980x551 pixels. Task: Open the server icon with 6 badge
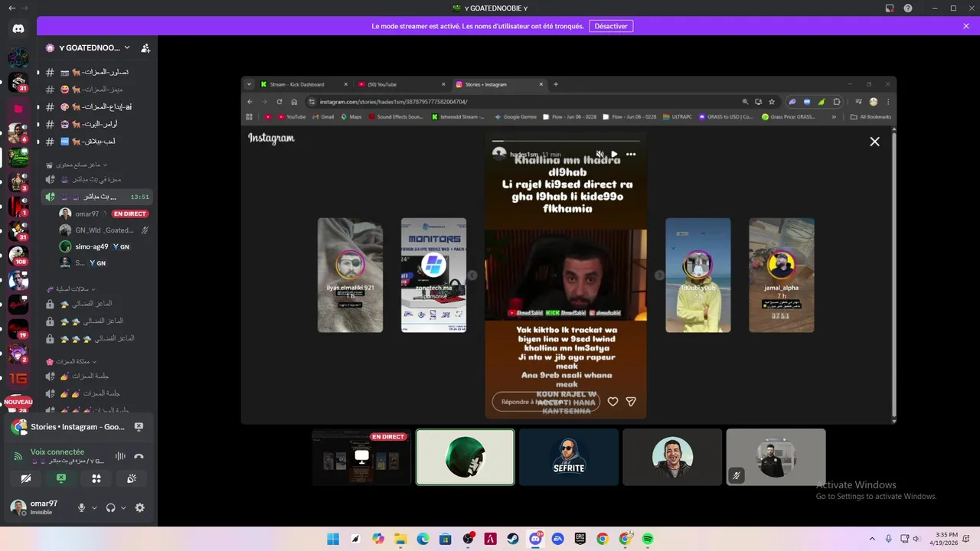click(18, 133)
